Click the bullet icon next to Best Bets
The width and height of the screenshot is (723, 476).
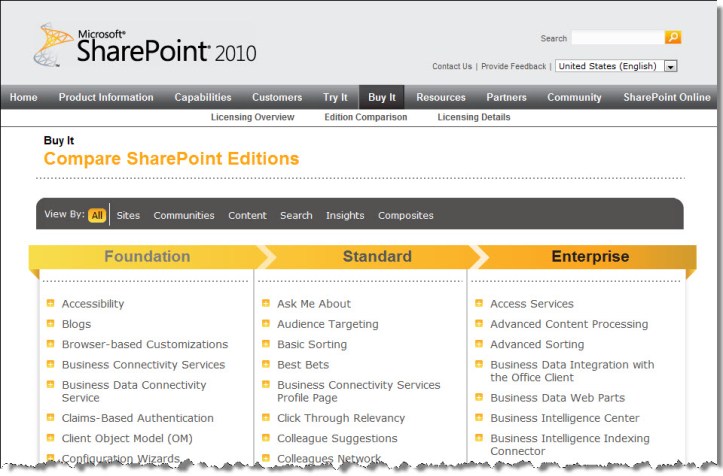point(266,365)
